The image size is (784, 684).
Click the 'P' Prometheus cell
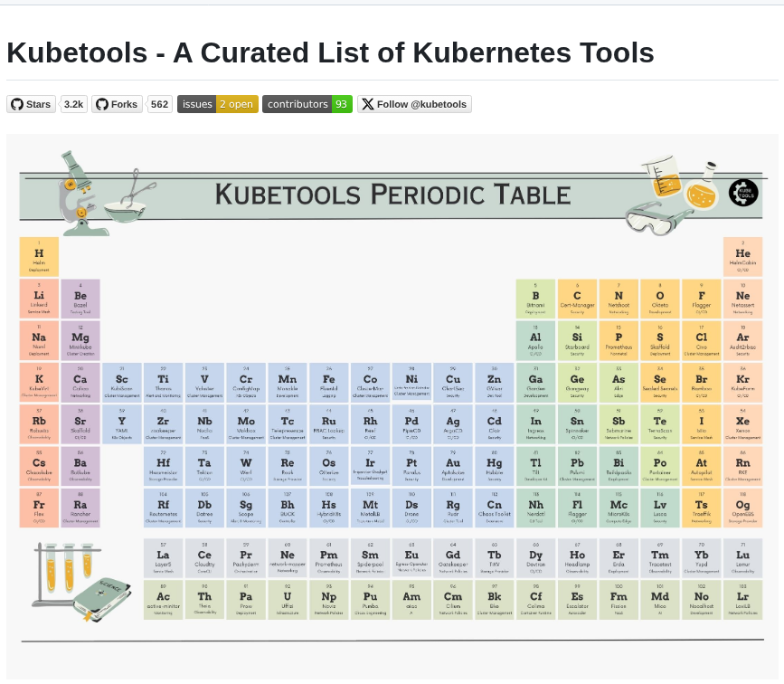pos(619,341)
